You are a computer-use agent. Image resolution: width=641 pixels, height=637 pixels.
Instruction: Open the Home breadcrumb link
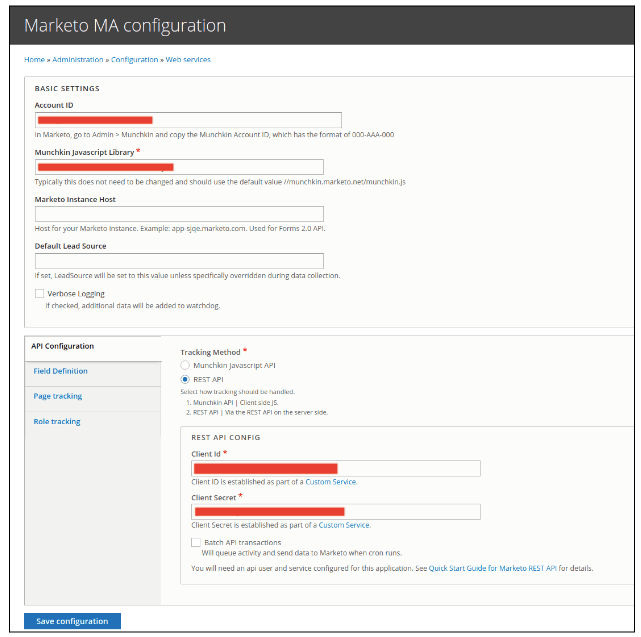[x=34, y=60]
